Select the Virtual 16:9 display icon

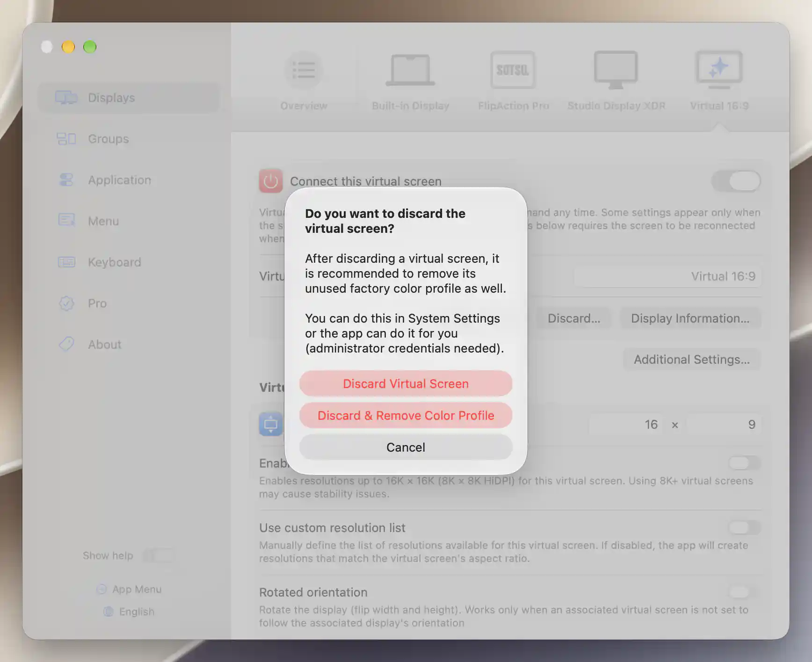coord(719,70)
